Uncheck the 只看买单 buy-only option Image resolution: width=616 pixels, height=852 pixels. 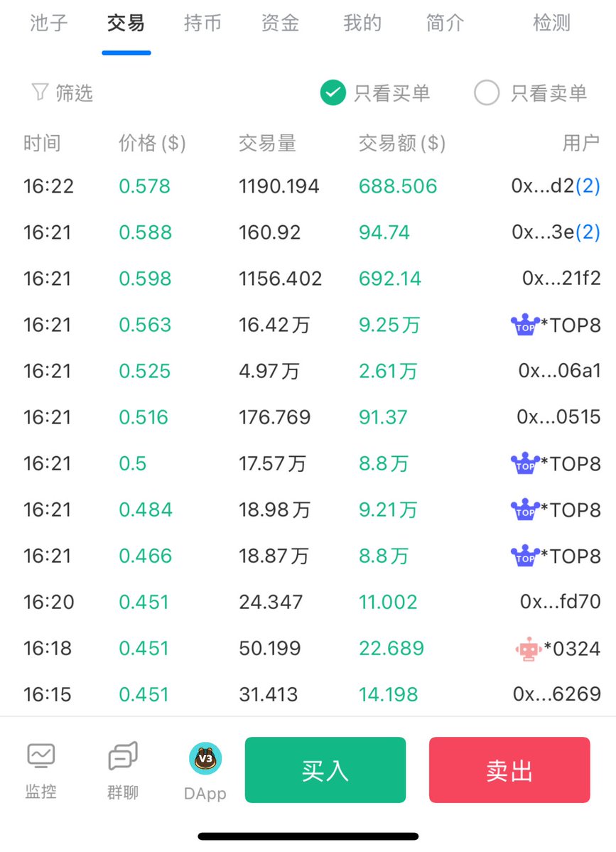pos(333,93)
